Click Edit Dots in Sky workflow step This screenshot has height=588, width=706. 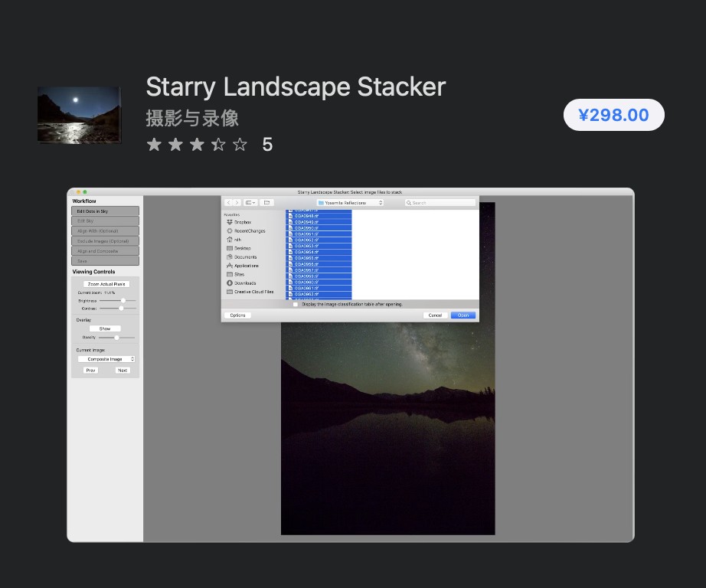[106, 211]
